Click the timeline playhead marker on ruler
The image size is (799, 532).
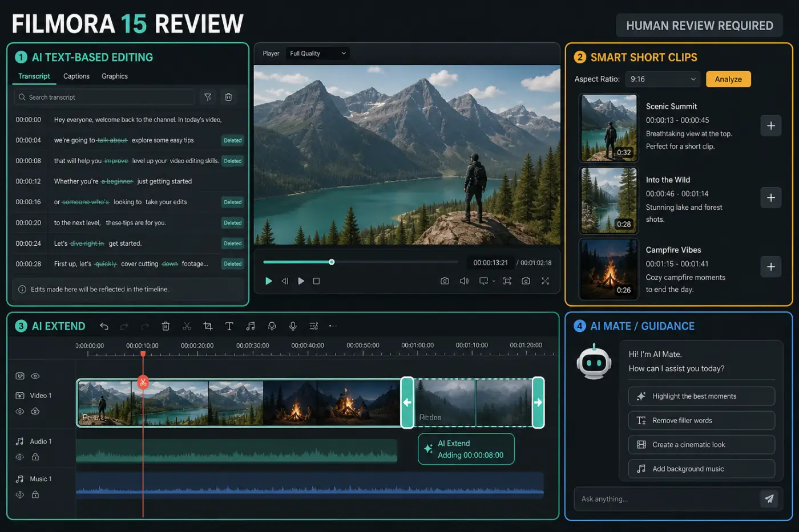coord(143,354)
